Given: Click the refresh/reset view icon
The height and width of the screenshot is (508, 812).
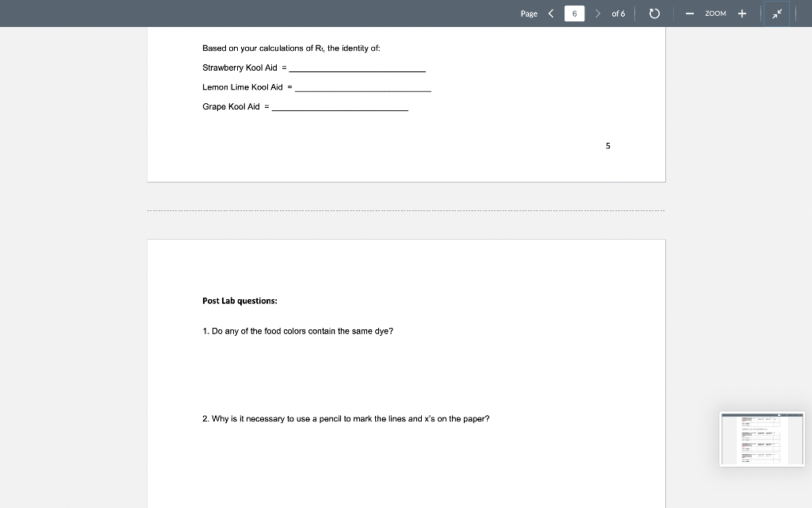Looking at the screenshot, I should click(x=653, y=13).
